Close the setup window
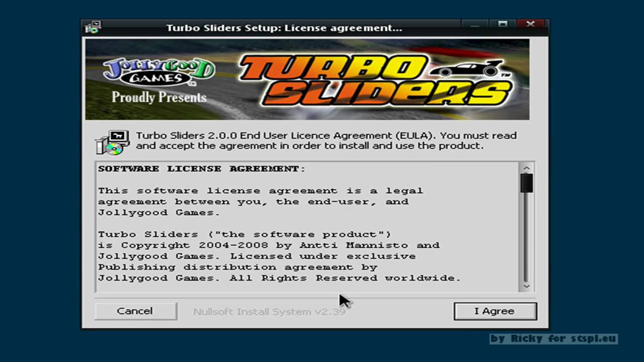 [x=530, y=25]
